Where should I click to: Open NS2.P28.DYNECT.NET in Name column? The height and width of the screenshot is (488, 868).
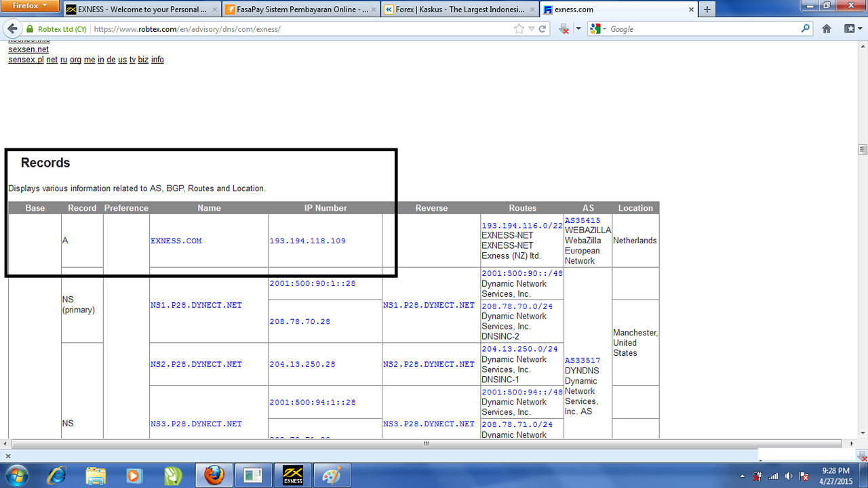tap(196, 364)
